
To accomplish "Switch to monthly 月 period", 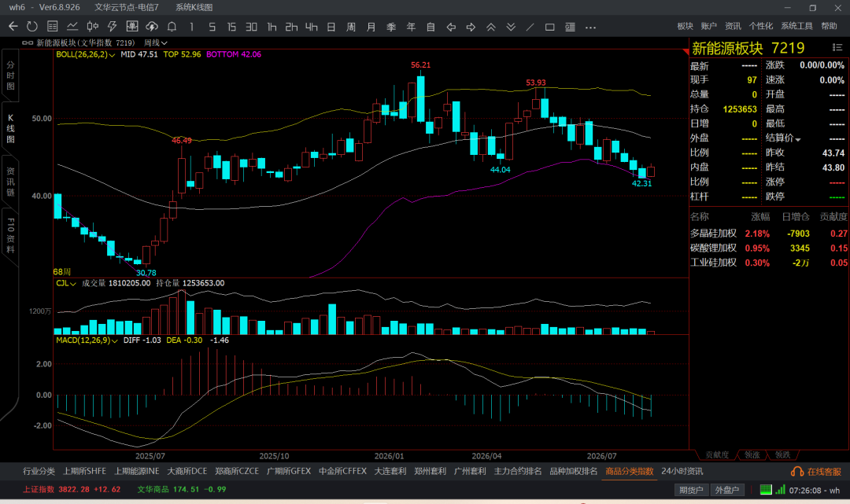I will pos(371,27).
